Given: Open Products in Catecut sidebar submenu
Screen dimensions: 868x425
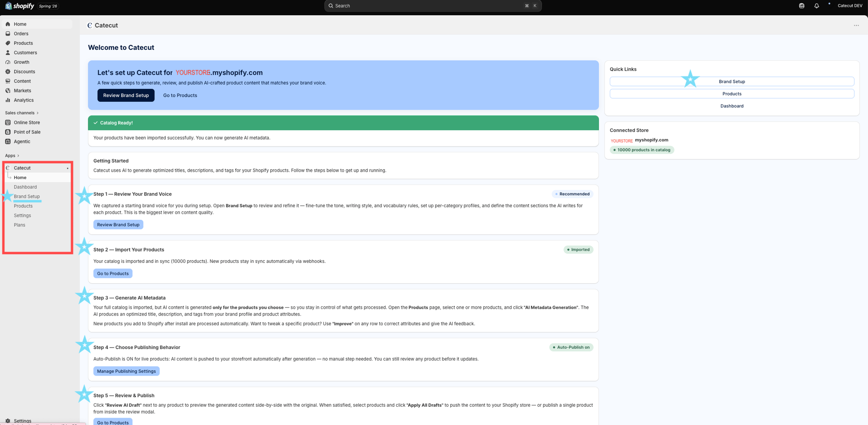Looking at the screenshot, I should coord(23,206).
